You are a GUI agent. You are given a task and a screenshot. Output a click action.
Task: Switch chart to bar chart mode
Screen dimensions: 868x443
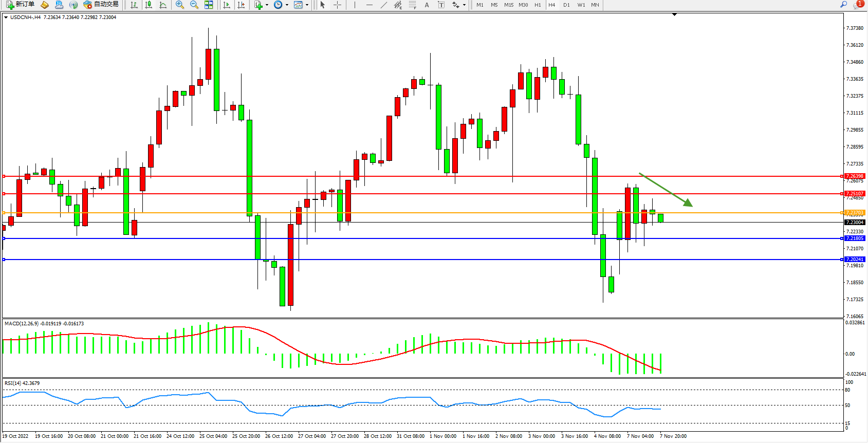tap(134, 5)
